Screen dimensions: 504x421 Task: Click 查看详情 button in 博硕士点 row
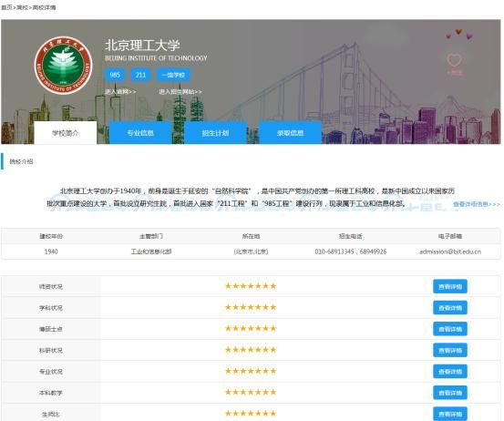pyautogui.click(x=450, y=329)
